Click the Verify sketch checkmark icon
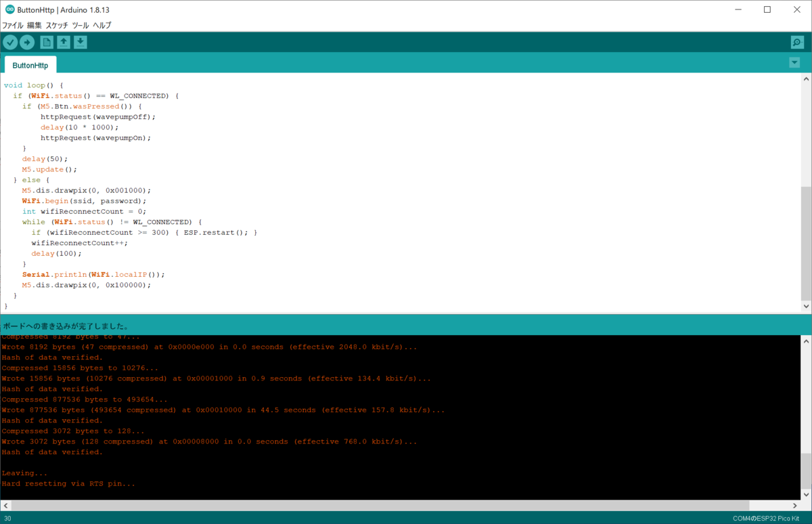Image resolution: width=812 pixels, height=524 pixels. click(10, 43)
